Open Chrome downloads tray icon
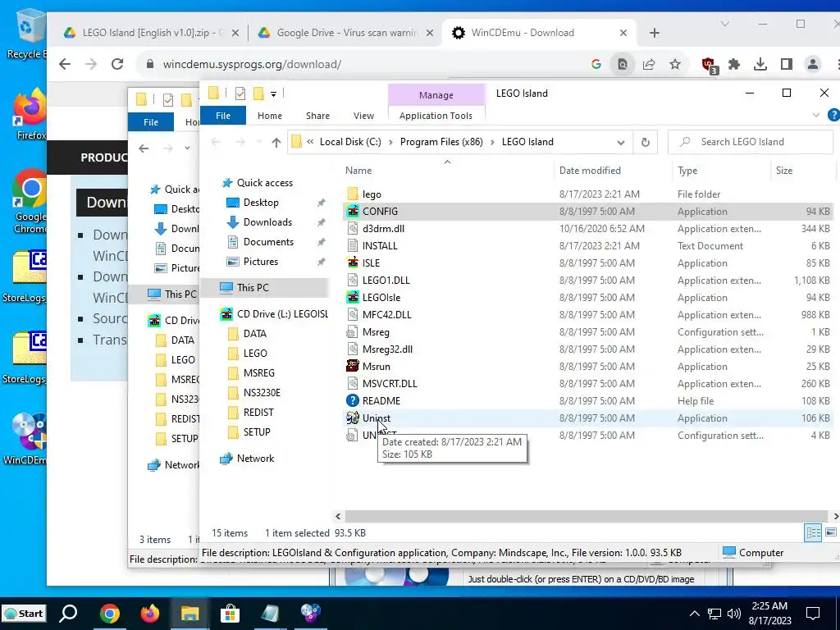 tap(760, 64)
